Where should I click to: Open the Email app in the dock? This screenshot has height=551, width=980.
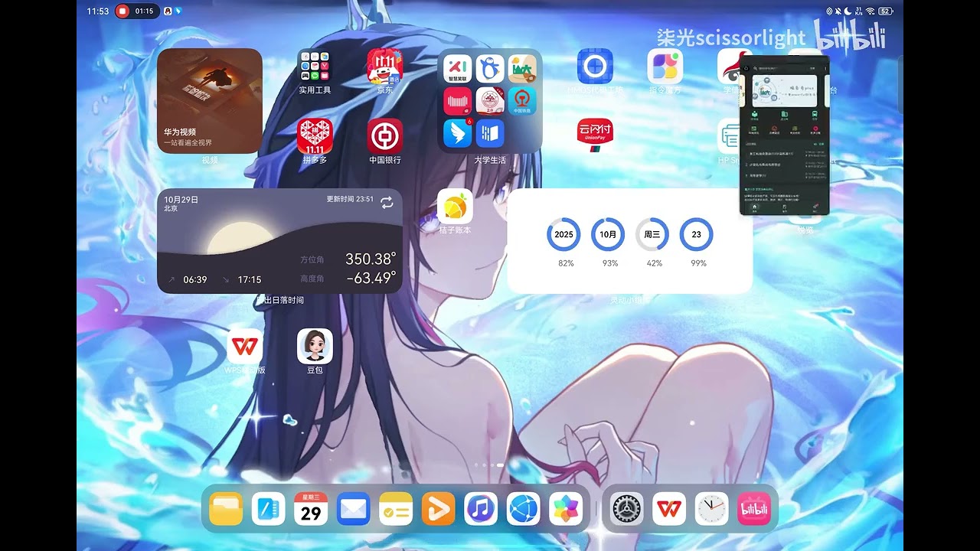(353, 509)
